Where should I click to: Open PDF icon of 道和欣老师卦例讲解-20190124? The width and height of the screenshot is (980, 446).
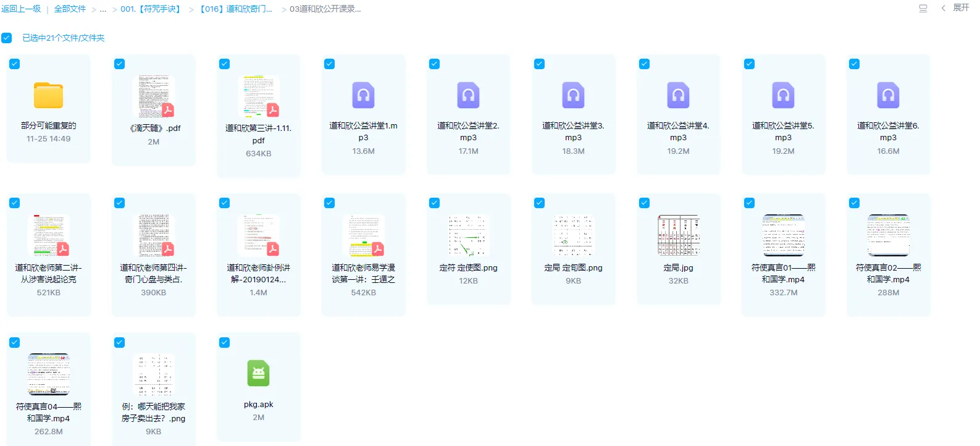[x=258, y=235]
